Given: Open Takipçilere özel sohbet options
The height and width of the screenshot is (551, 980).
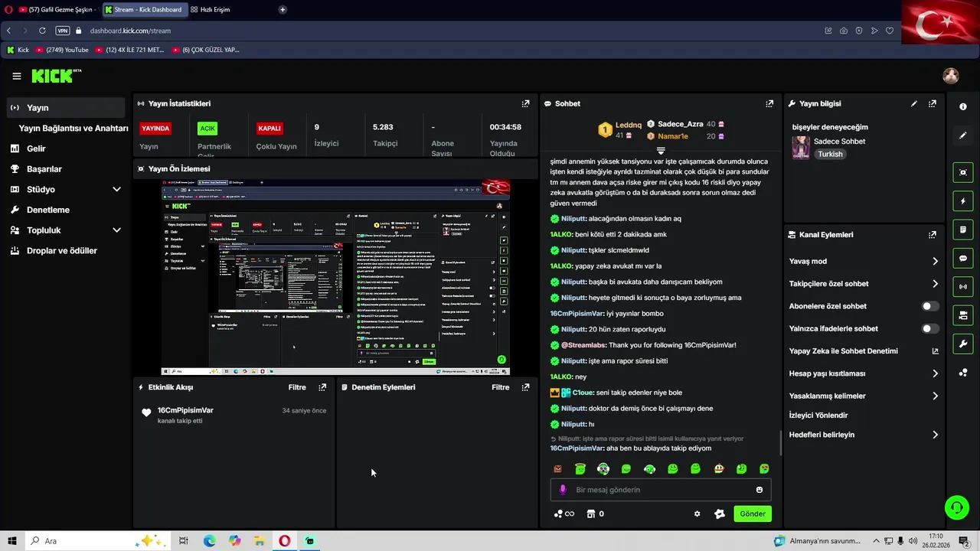Looking at the screenshot, I should 864,284.
